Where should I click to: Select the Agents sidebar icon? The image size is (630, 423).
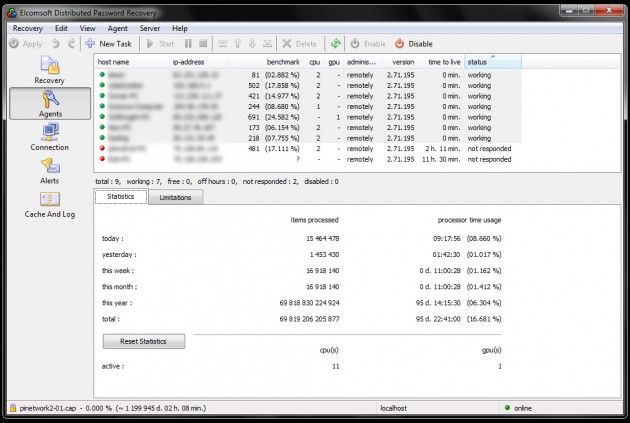(50, 104)
